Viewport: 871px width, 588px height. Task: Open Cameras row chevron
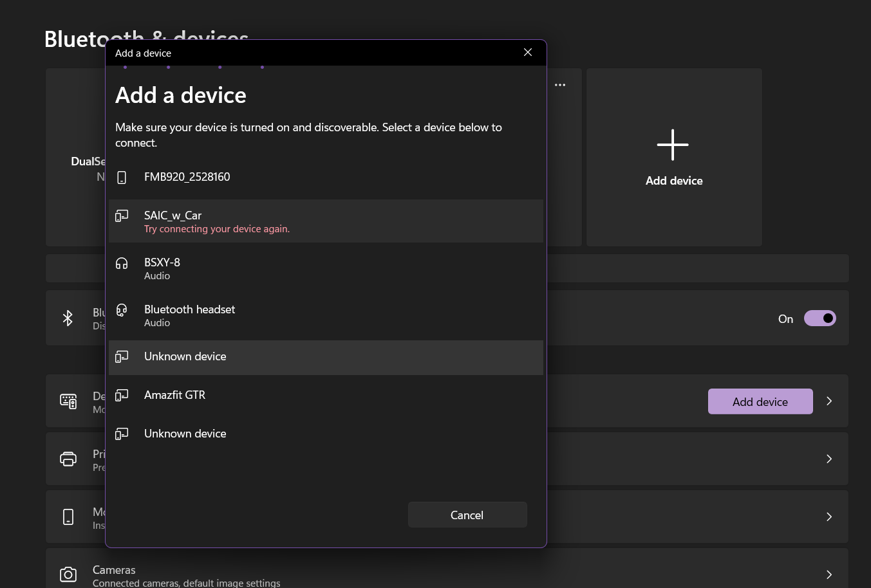pos(829,574)
